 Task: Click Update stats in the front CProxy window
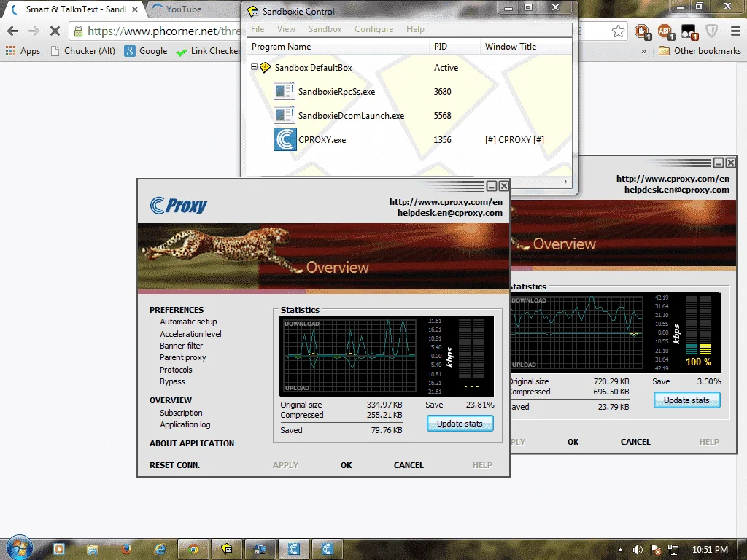coord(460,424)
